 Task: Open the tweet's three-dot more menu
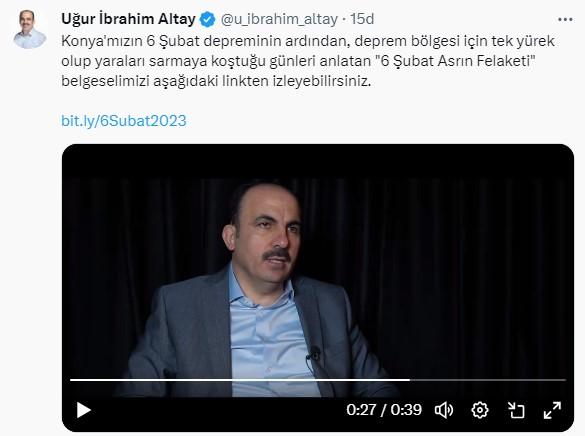[x=565, y=19]
